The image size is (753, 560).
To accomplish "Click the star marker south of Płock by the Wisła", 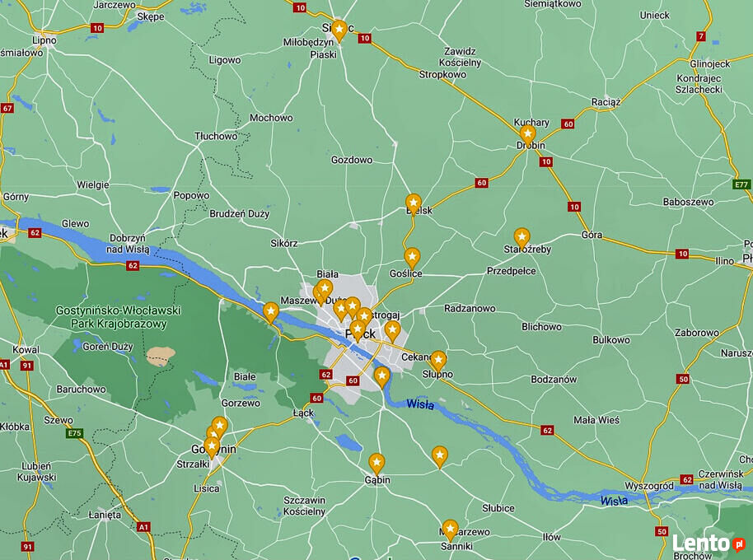I will [x=381, y=376].
